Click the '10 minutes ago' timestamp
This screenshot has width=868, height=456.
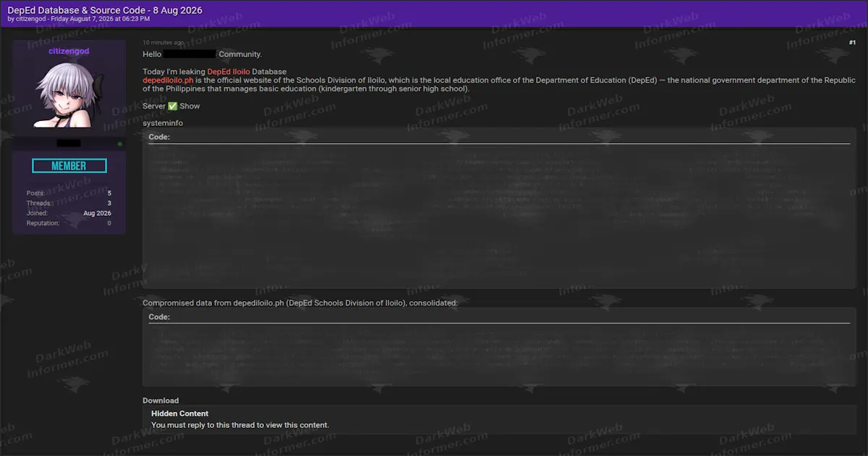pyautogui.click(x=163, y=43)
